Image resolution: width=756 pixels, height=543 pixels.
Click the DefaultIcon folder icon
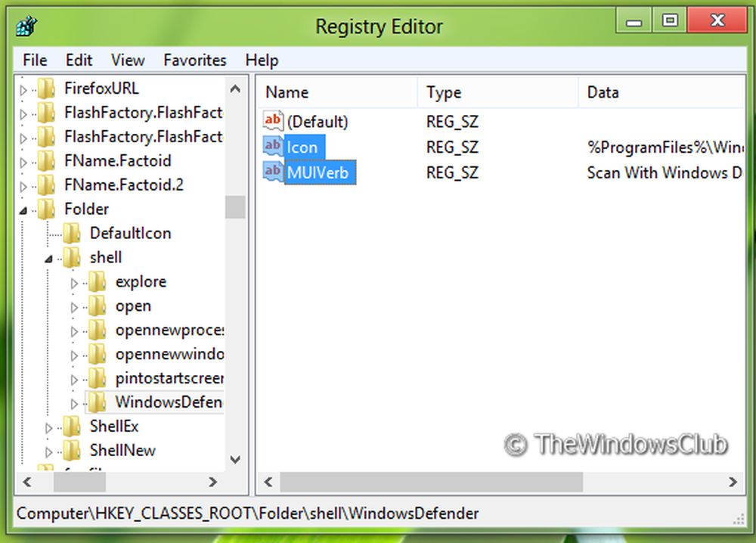[x=72, y=233]
